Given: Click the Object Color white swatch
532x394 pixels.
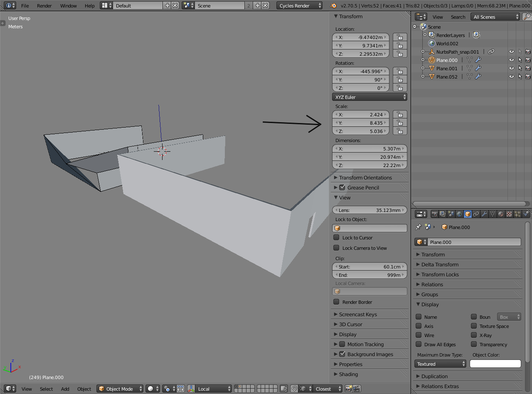Looking at the screenshot, I should [495, 364].
